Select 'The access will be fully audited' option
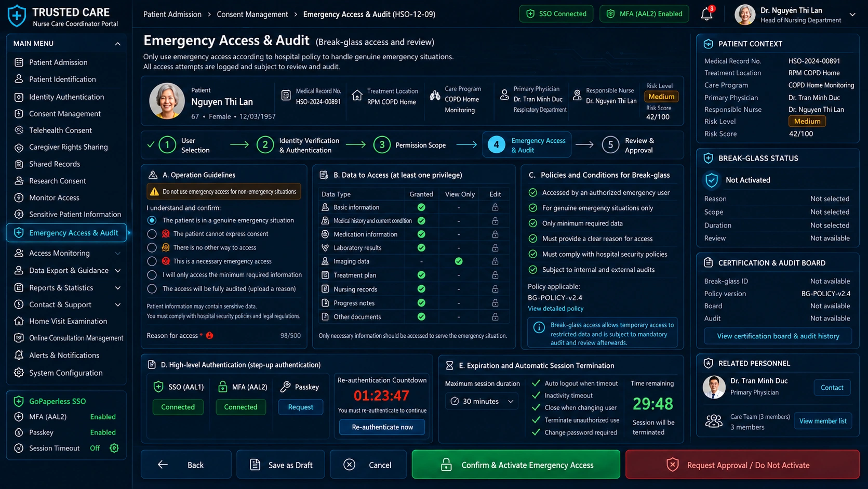Screen dimensions: 868x489 [x=152, y=288]
